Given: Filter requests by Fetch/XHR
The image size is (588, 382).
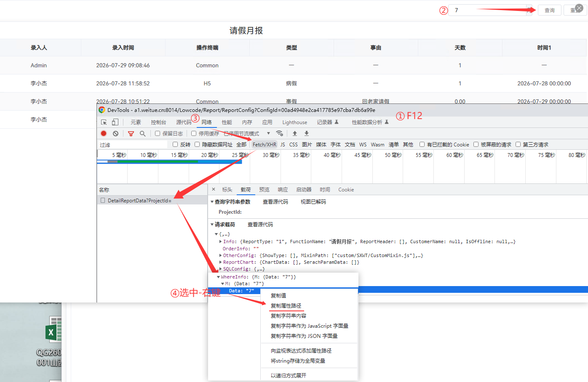Looking at the screenshot, I should [x=265, y=144].
